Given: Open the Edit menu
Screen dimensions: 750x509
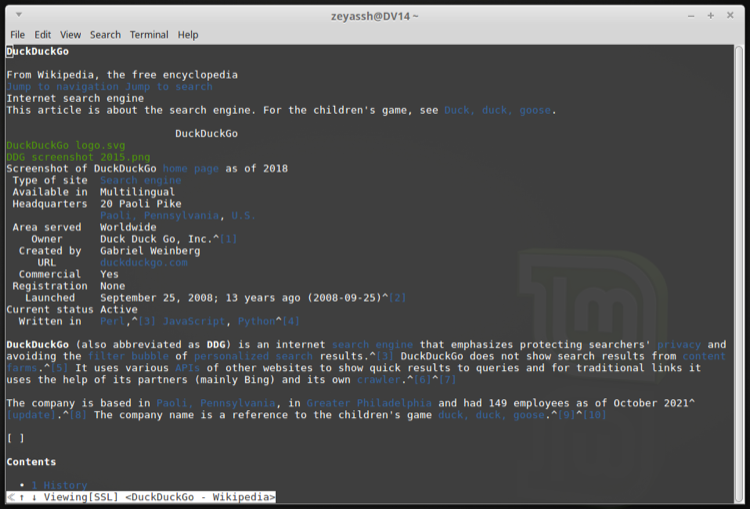Looking at the screenshot, I should (x=43, y=35).
